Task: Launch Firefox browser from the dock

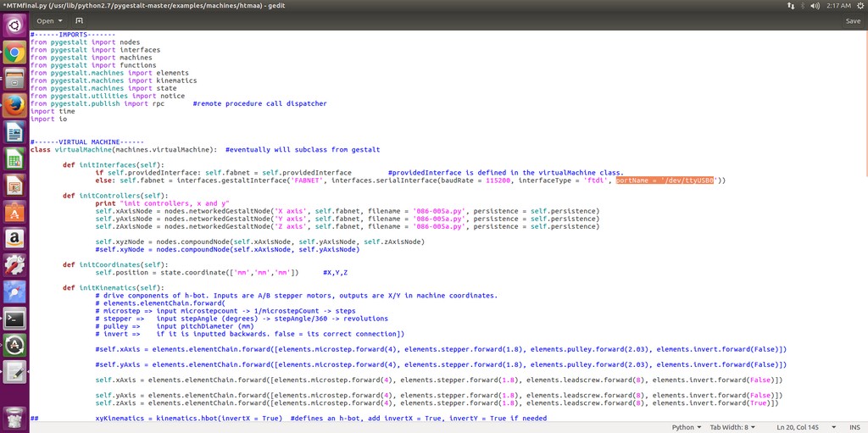Action: (14, 106)
